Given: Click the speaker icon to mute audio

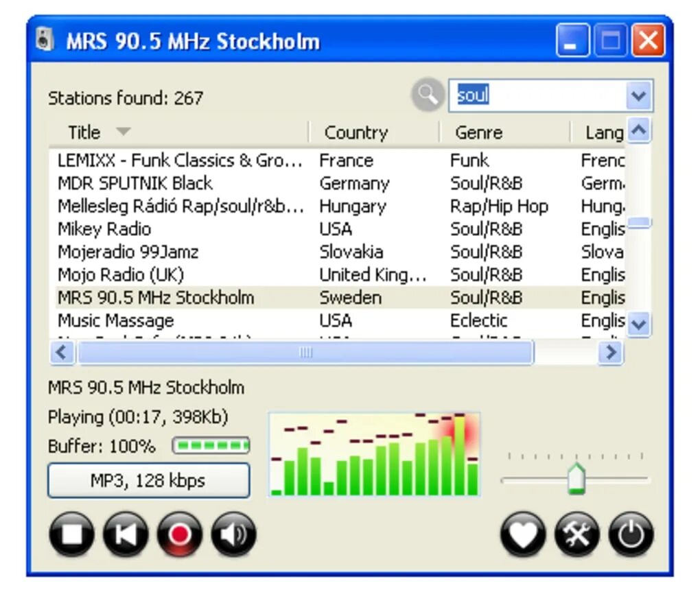Looking at the screenshot, I should 233,534.
